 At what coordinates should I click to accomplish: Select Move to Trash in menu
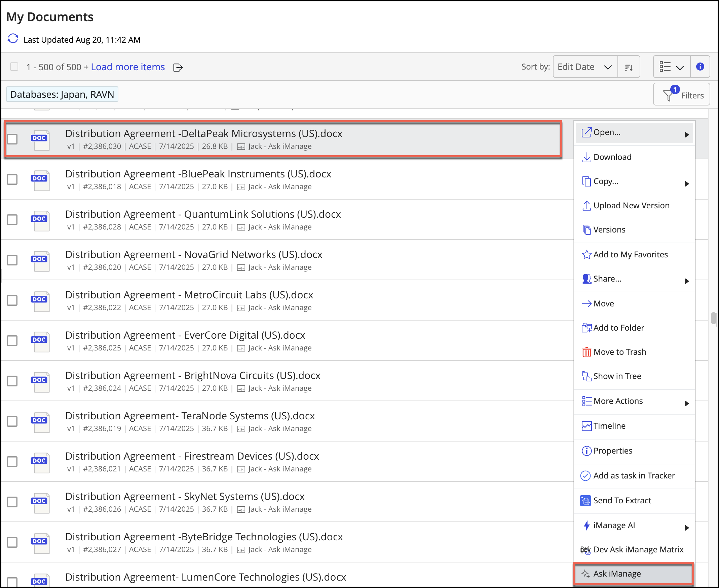(x=619, y=352)
